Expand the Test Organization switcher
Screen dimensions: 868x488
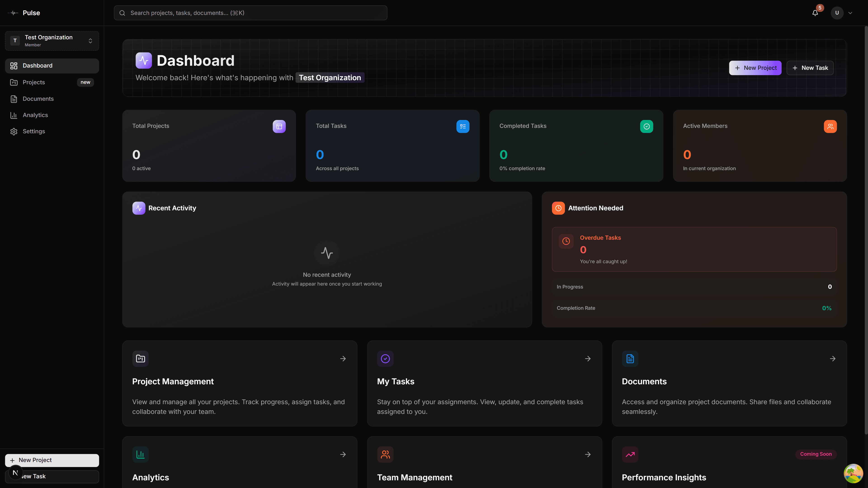coord(52,41)
